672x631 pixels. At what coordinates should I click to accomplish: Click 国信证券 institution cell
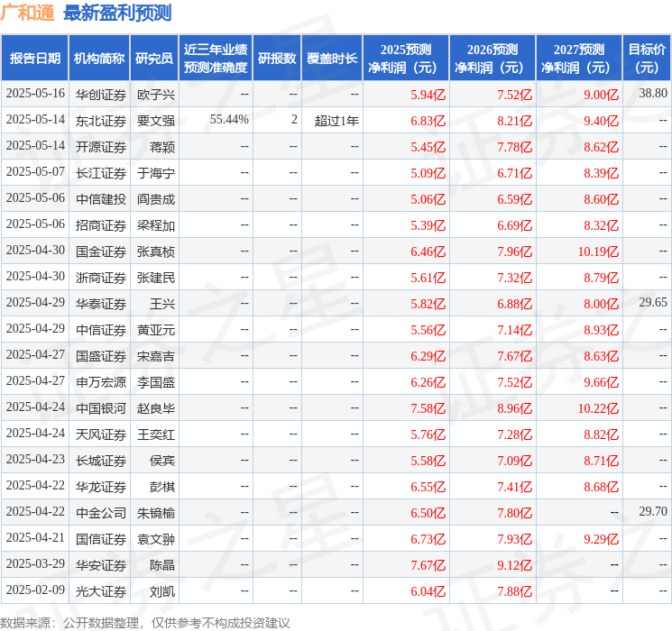(101, 539)
